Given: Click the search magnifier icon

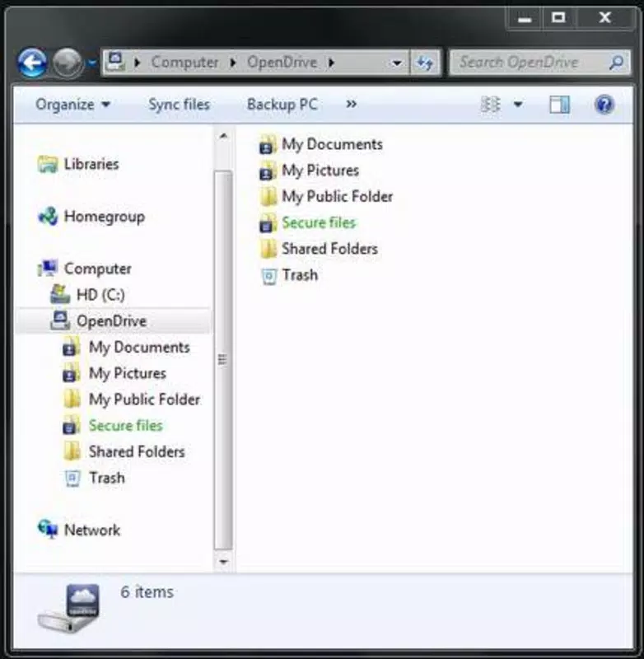Looking at the screenshot, I should pos(616,63).
